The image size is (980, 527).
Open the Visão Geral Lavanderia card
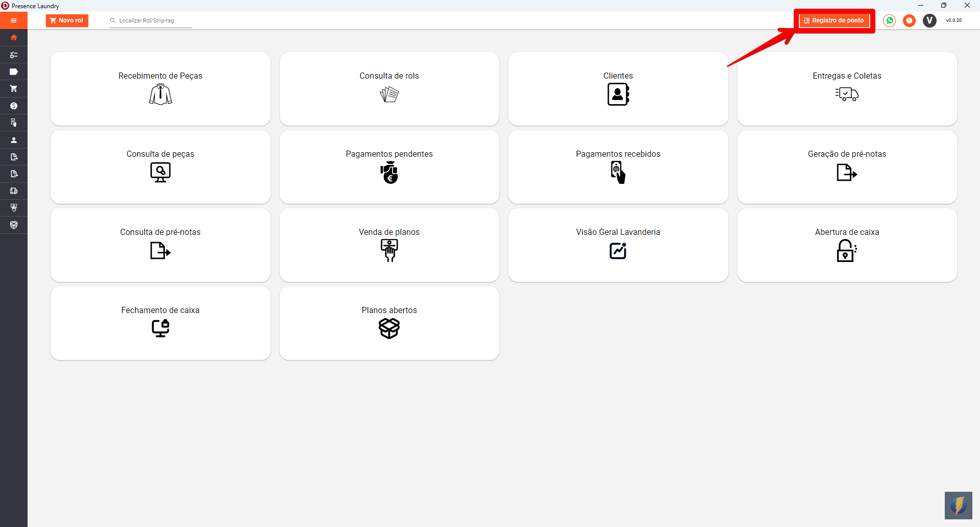(618, 245)
